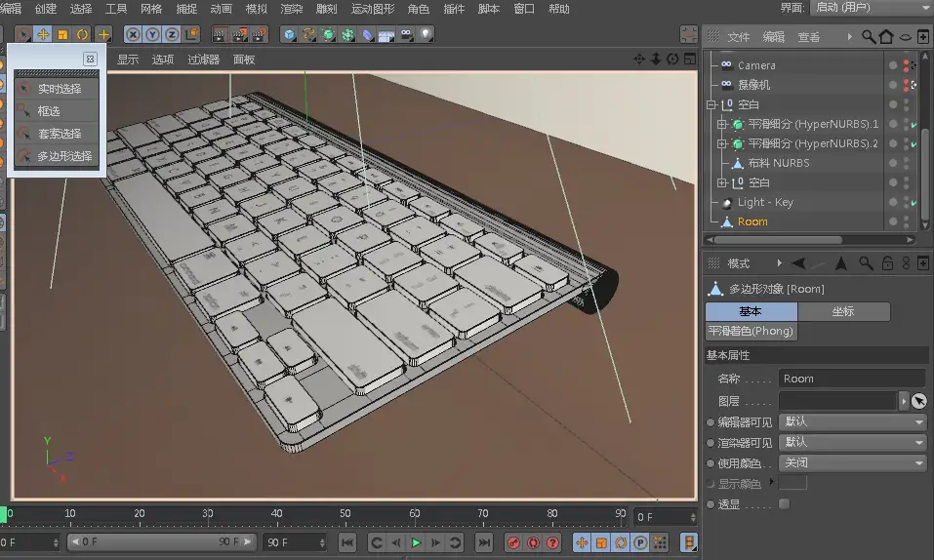Select the Rotate tool icon
This screenshot has height=560, width=934.
[82, 34]
